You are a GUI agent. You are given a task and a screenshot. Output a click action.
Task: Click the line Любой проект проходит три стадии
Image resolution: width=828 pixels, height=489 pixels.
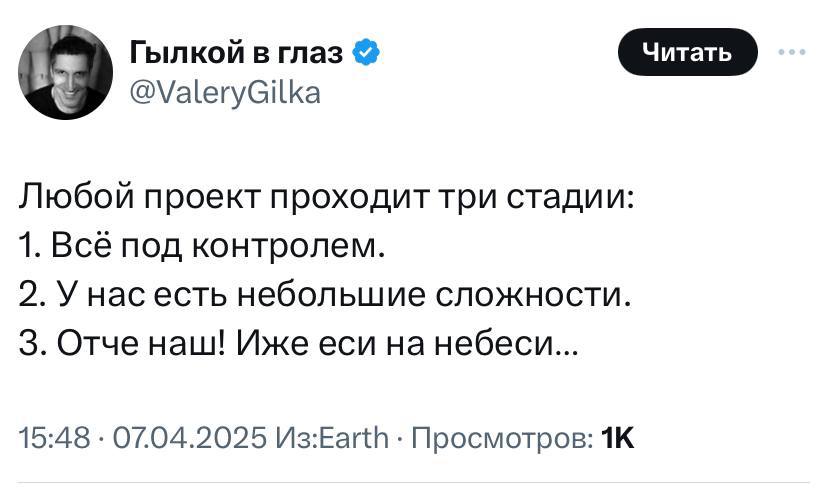(x=325, y=194)
